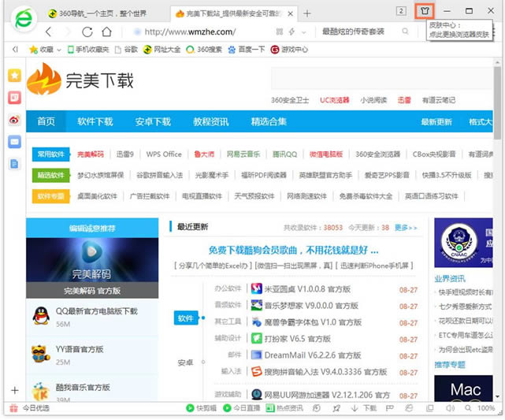Select the 教程资讯 navigation tab
The height and width of the screenshot is (420, 505).
[x=211, y=121]
